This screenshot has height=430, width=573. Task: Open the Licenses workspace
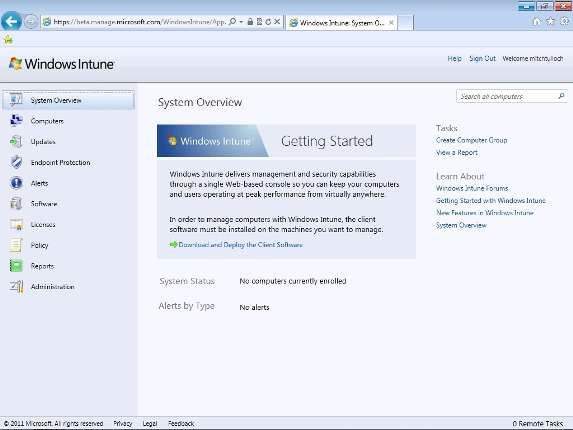point(43,225)
